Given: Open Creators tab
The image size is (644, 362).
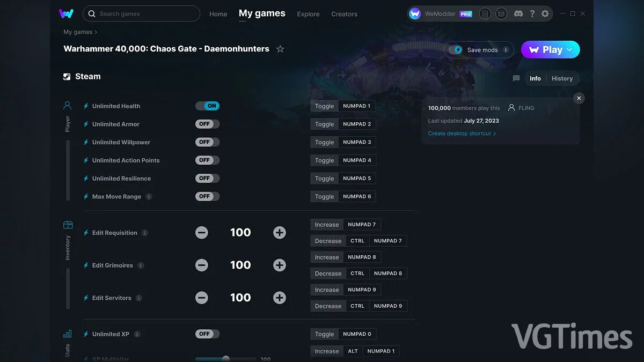Looking at the screenshot, I should 345,14.
